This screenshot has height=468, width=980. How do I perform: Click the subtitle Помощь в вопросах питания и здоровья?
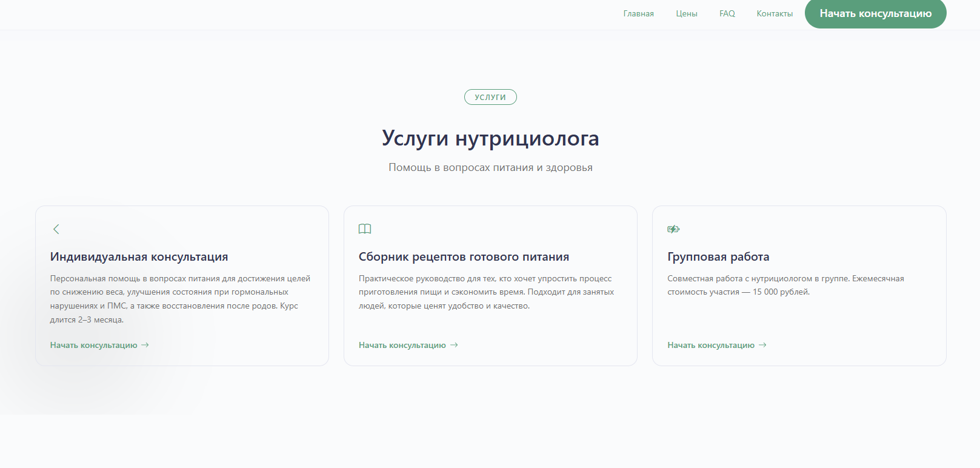[490, 167]
